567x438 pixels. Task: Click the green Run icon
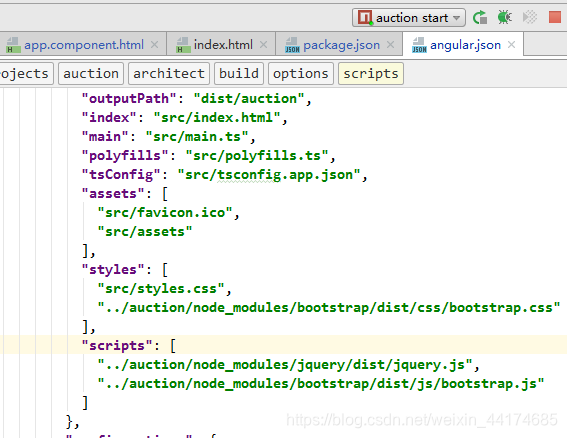(x=480, y=17)
